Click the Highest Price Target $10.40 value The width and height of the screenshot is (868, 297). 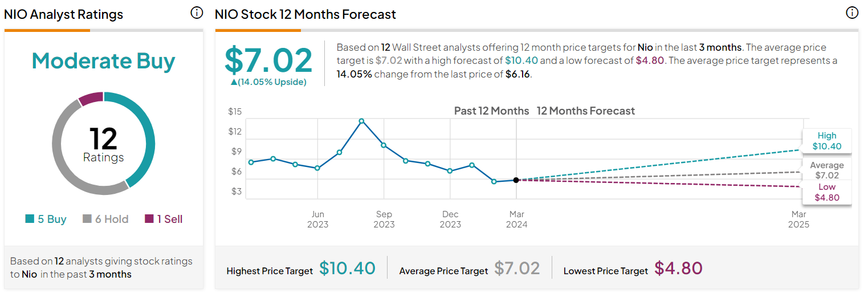347,268
